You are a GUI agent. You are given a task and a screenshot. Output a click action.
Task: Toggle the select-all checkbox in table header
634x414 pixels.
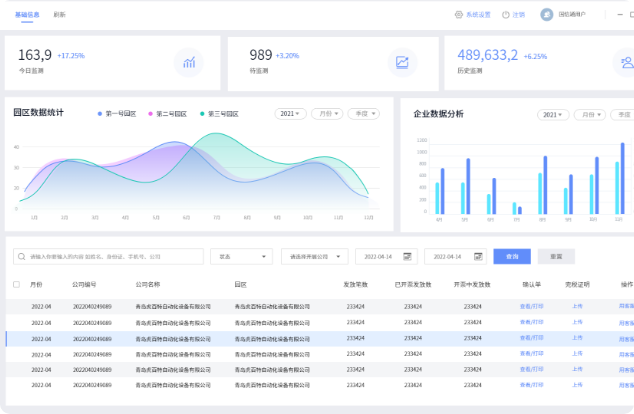[16, 284]
